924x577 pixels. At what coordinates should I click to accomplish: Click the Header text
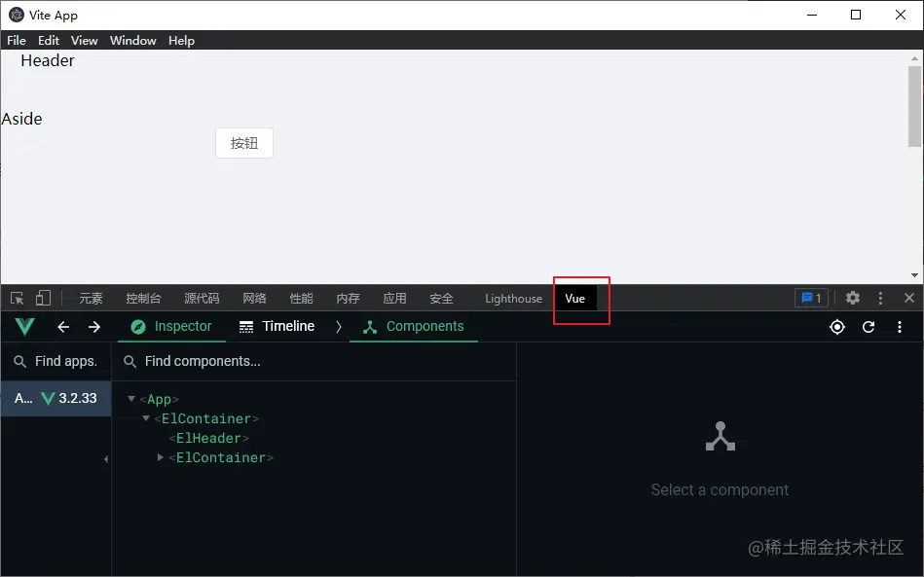[48, 60]
